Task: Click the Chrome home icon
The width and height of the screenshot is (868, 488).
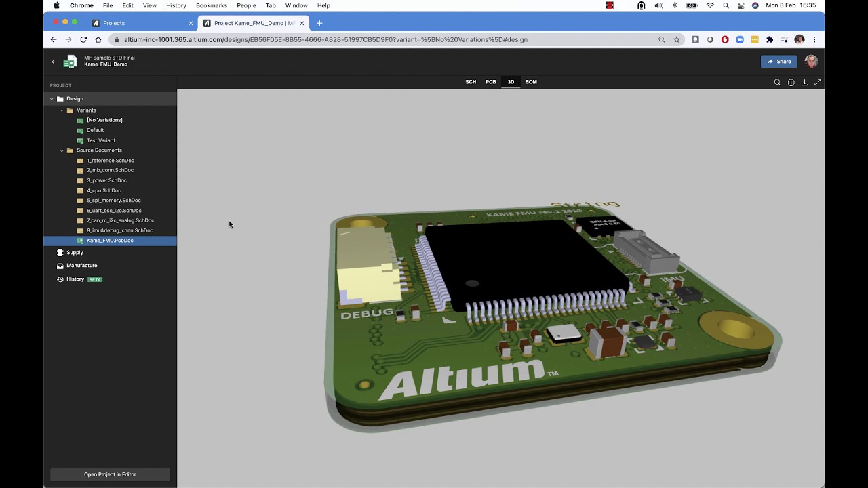Action: [98, 39]
